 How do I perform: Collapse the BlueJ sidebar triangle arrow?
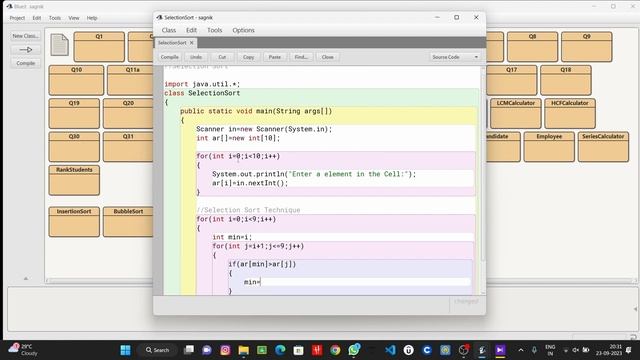pos(26,278)
